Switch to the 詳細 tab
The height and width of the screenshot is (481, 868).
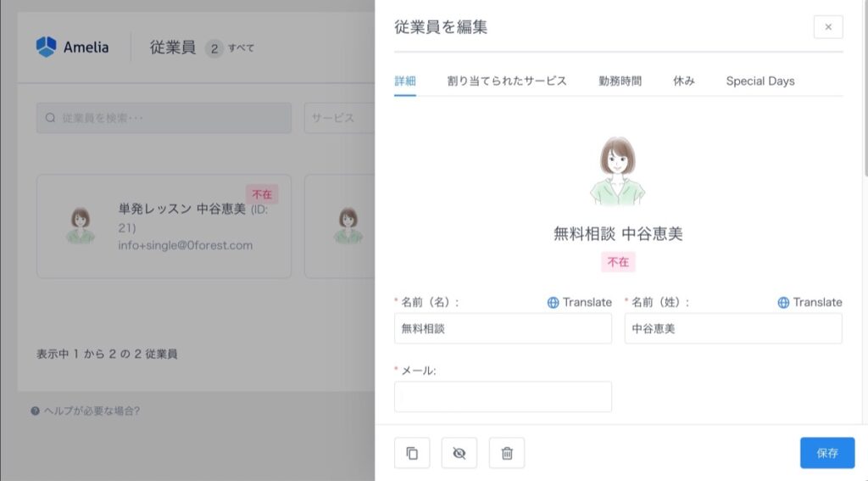tap(405, 81)
